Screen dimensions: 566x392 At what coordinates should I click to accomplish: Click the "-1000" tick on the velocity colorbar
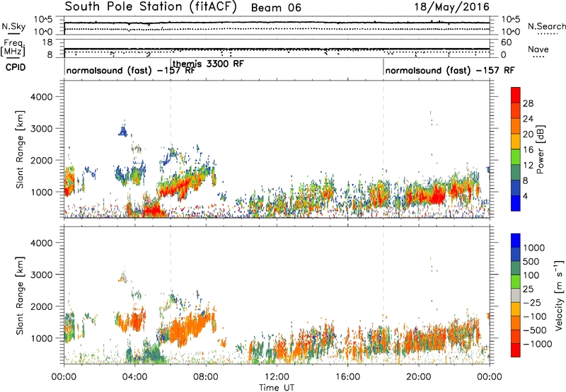point(538,344)
